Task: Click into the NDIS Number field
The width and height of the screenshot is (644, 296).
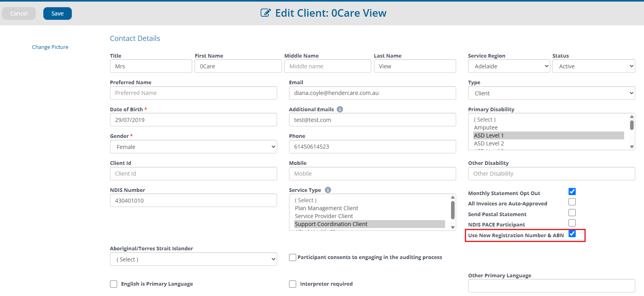Action: (x=193, y=201)
